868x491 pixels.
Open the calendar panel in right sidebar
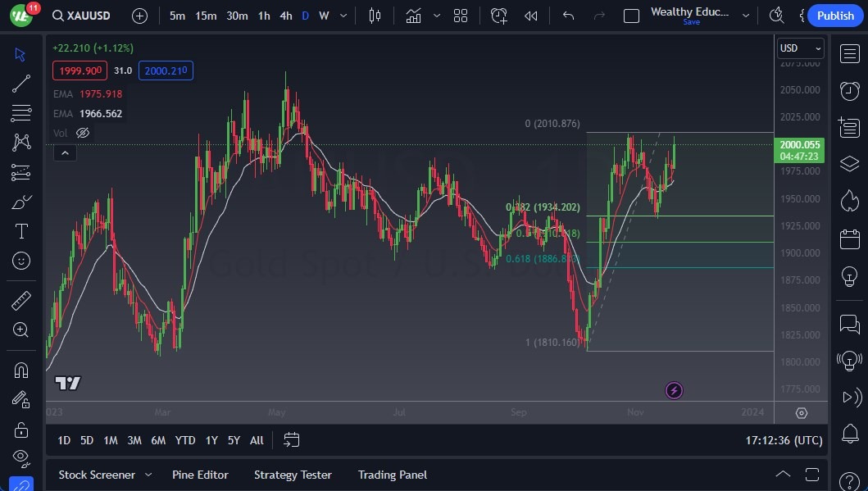849,239
